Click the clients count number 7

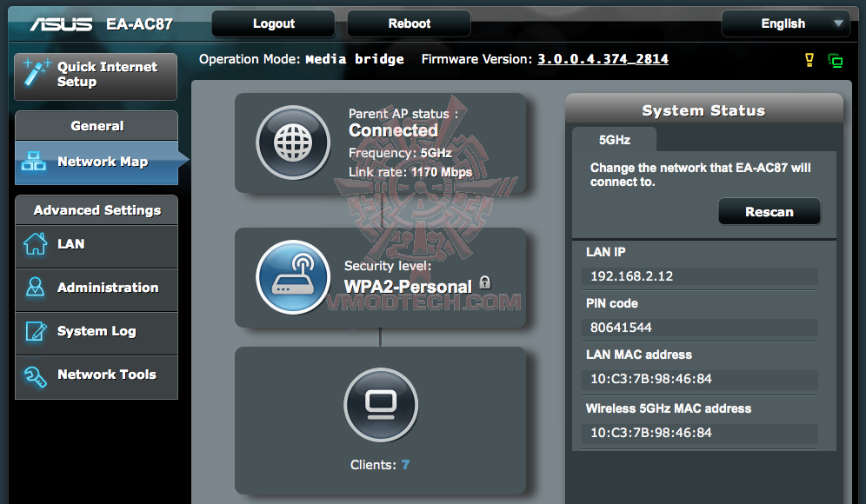click(405, 465)
